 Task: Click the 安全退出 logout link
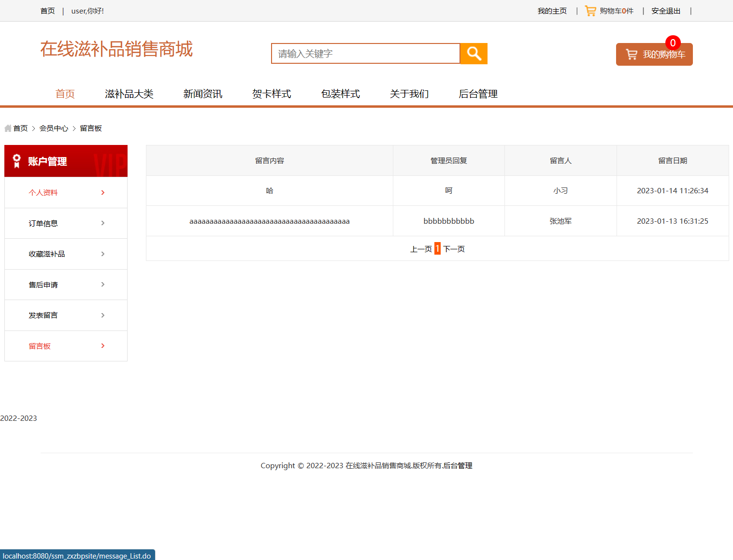tap(665, 10)
